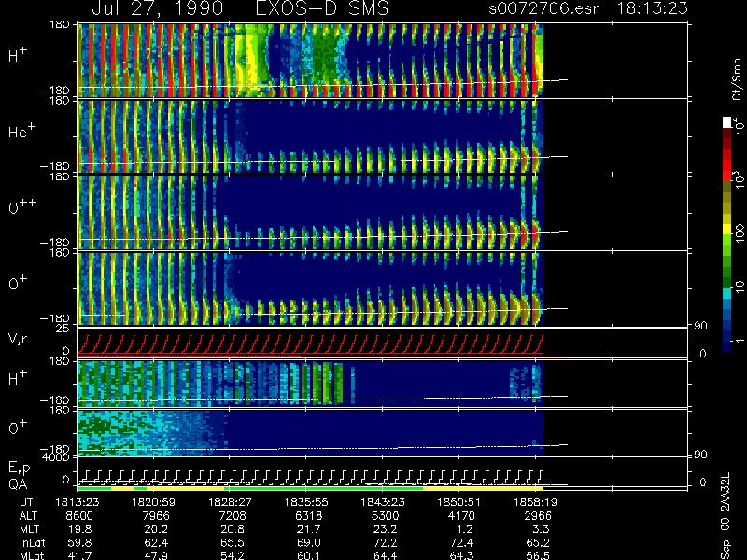The height and width of the screenshot is (560, 747).
Task: Click UT value "1858:19"
Action: [x=535, y=502]
